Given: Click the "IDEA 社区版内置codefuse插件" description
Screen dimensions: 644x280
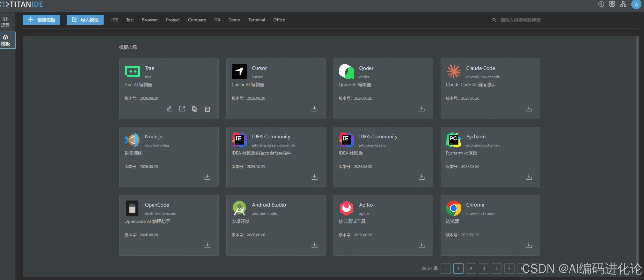Looking at the screenshot, I should pos(261,153).
